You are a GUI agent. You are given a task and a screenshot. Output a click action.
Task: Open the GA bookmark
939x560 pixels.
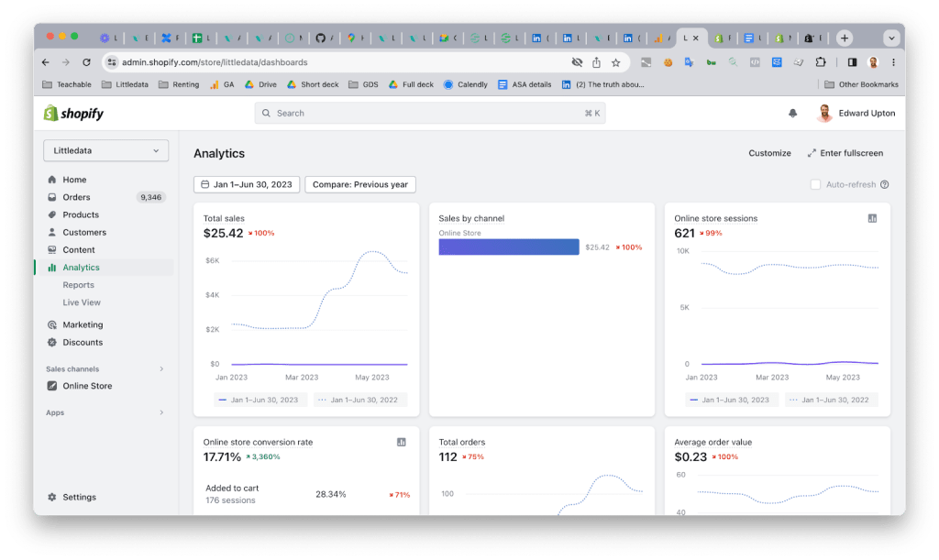[x=222, y=85]
